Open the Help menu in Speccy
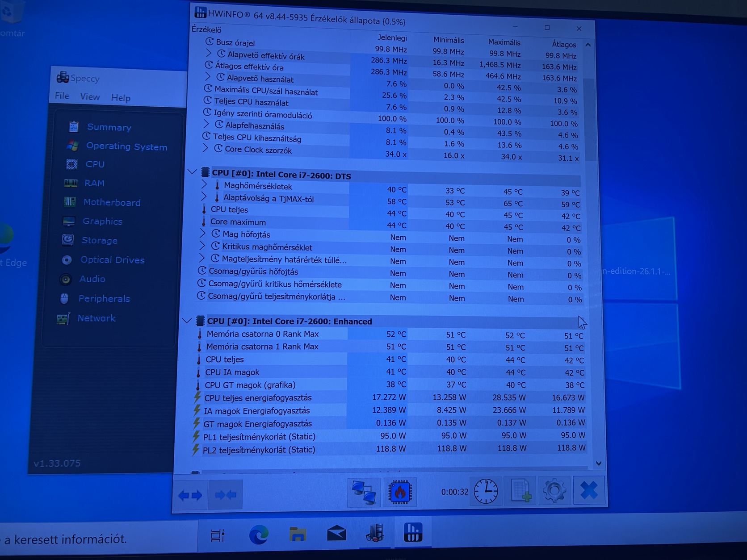Screen dimensions: 747x560 [x=121, y=98]
